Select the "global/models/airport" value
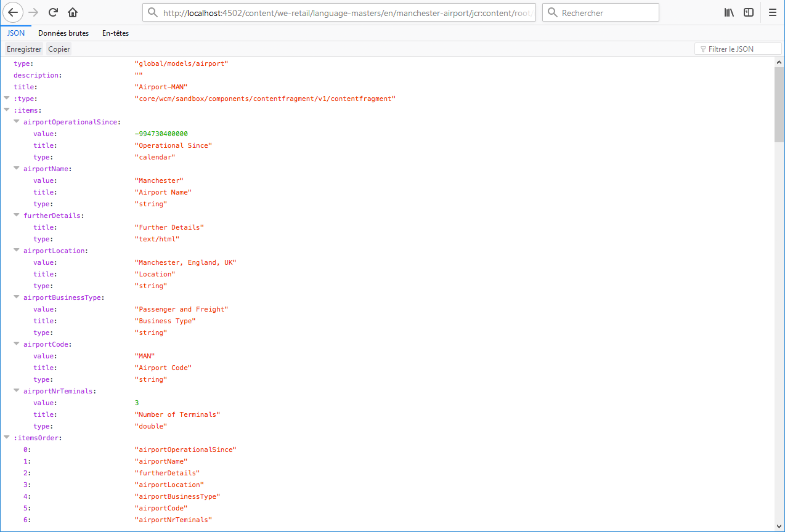 181,63
